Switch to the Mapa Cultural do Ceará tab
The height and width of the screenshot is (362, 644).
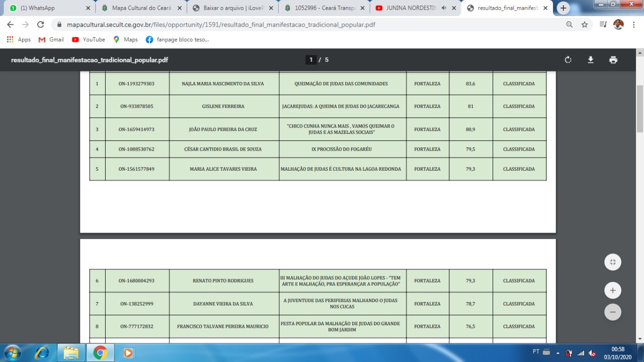pyautogui.click(x=141, y=8)
